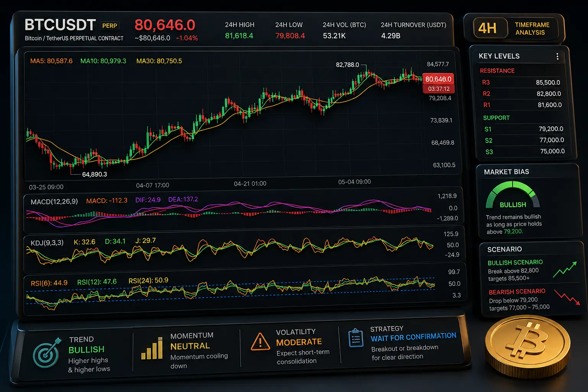Click the 84,577.7 price axis label
The height and width of the screenshot is (392, 588).
[x=438, y=64]
